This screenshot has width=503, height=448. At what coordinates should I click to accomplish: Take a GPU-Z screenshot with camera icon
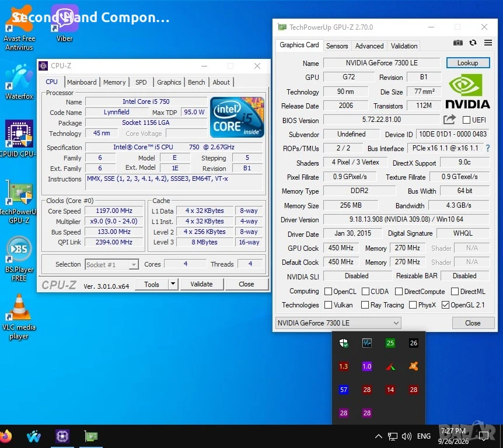457,43
